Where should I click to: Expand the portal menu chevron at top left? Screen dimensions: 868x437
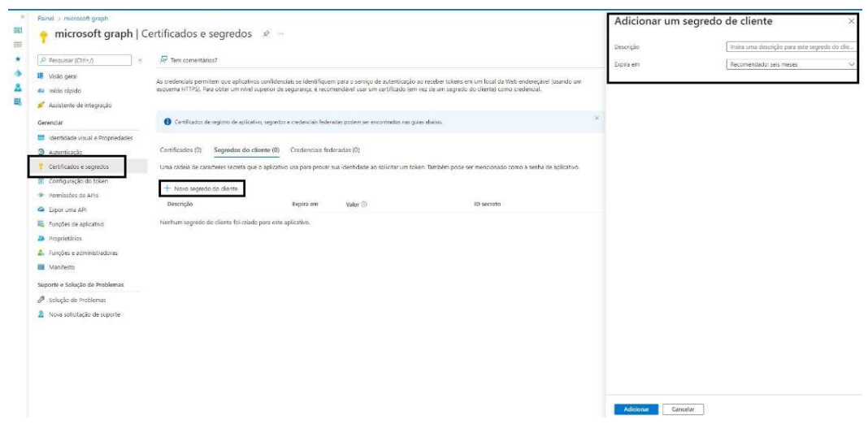point(22,17)
